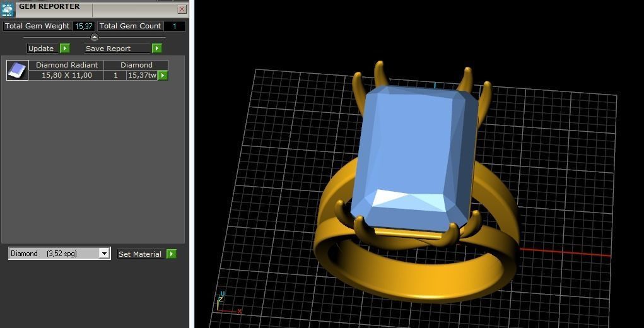Click the gem quantity cell showing 1

point(115,75)
